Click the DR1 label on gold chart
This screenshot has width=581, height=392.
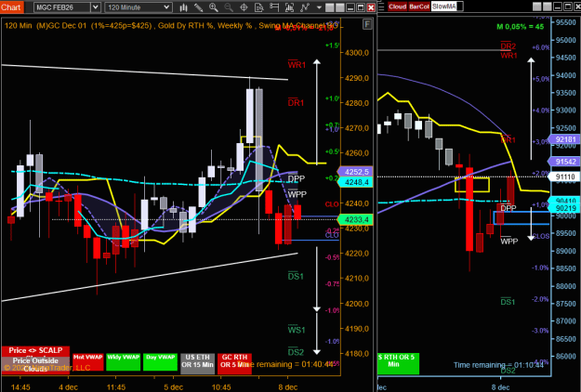point(296,102)
